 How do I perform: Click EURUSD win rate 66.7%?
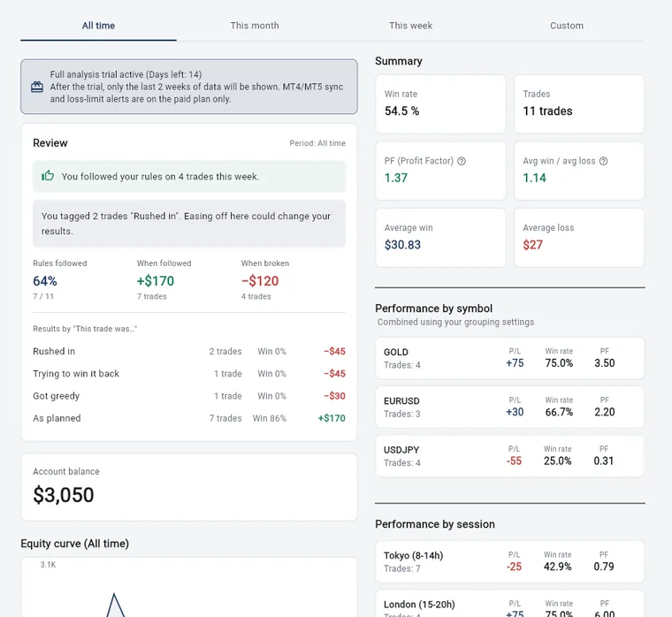[x=559, y=412]
